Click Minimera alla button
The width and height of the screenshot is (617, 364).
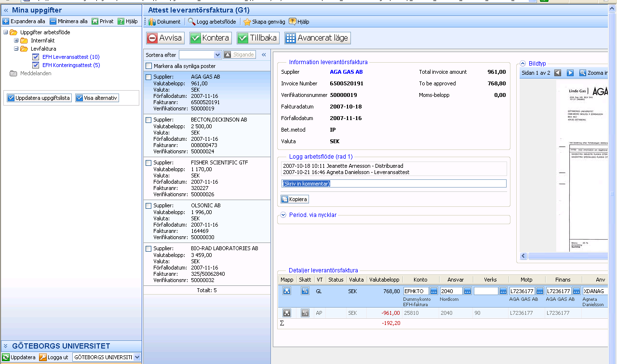tap(68, 21)
